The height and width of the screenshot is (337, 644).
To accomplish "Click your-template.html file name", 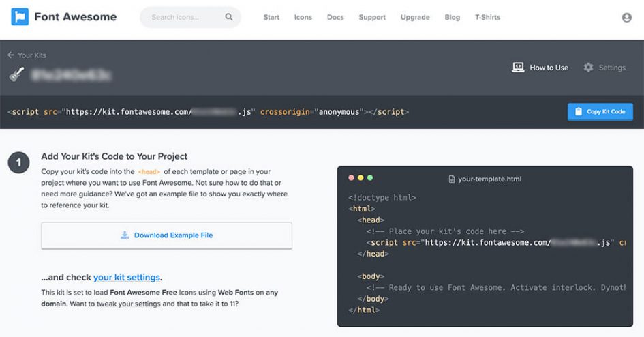I will [x=489, y=179].
